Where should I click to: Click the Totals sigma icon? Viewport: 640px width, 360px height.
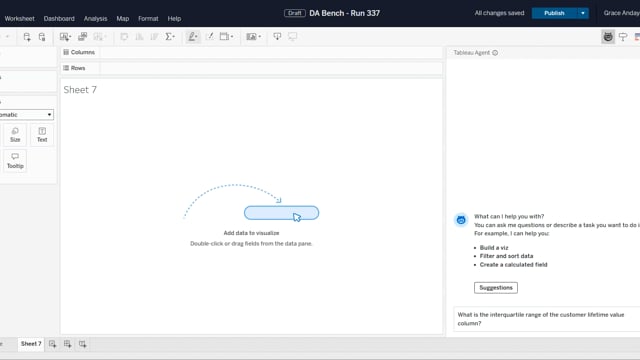169,37
